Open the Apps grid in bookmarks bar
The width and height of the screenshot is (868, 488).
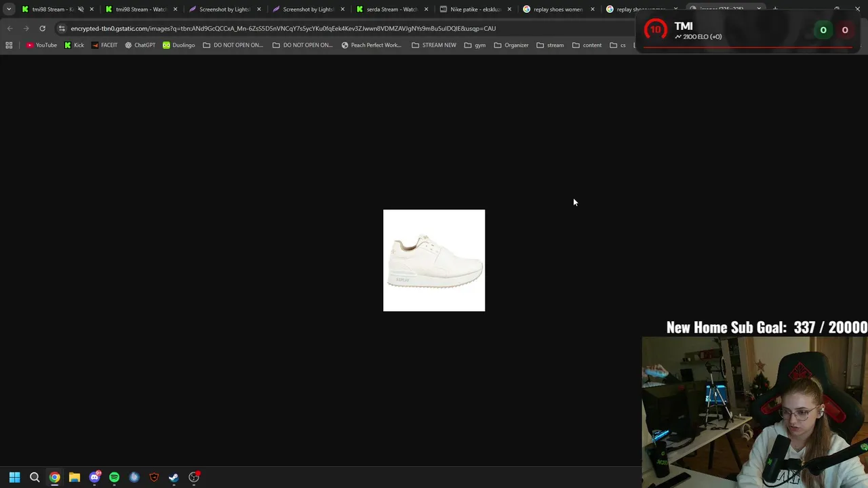coord(9,45)
